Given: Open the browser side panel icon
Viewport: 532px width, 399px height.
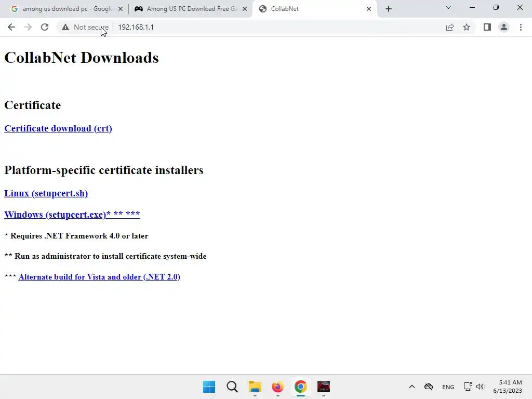Looking at the screenshot, I should (487, 27).
